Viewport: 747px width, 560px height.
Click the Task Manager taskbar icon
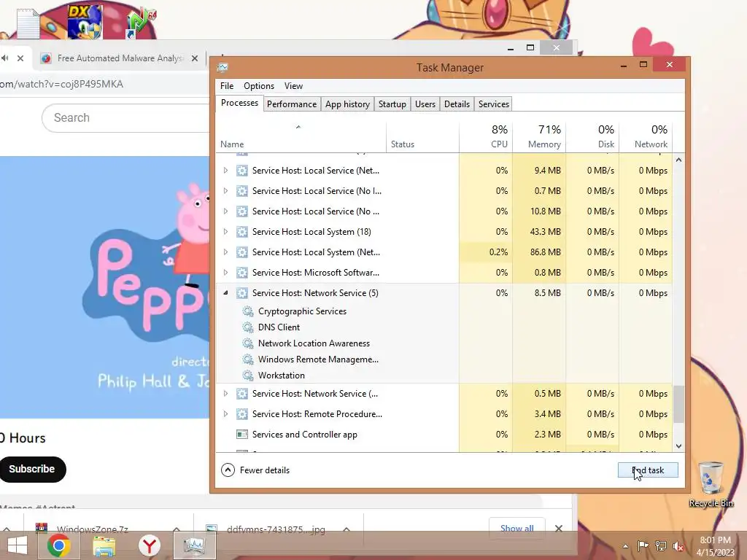point(194,545)
